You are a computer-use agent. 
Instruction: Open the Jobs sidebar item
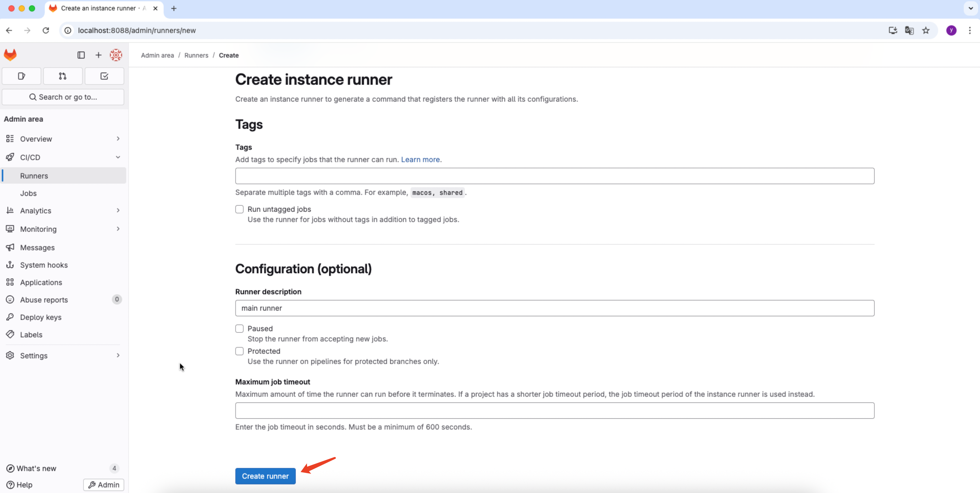click(x=28, y=193)
